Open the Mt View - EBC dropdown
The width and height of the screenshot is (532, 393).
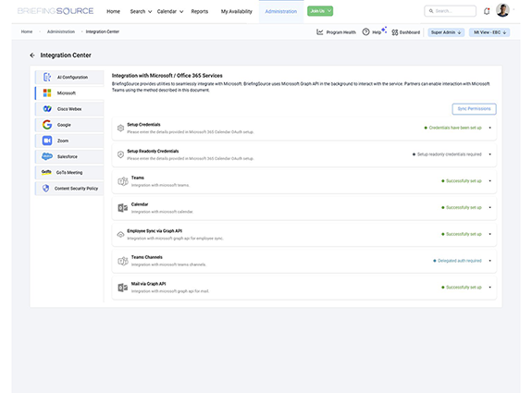pos(489,32)
